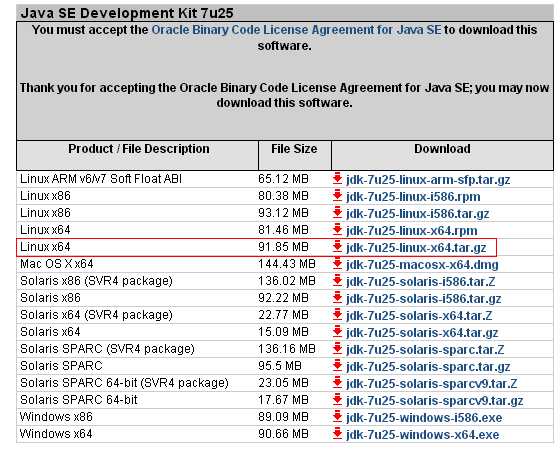
Task: Click the 81.46 MB file size
Action: [x=283, y=230]
